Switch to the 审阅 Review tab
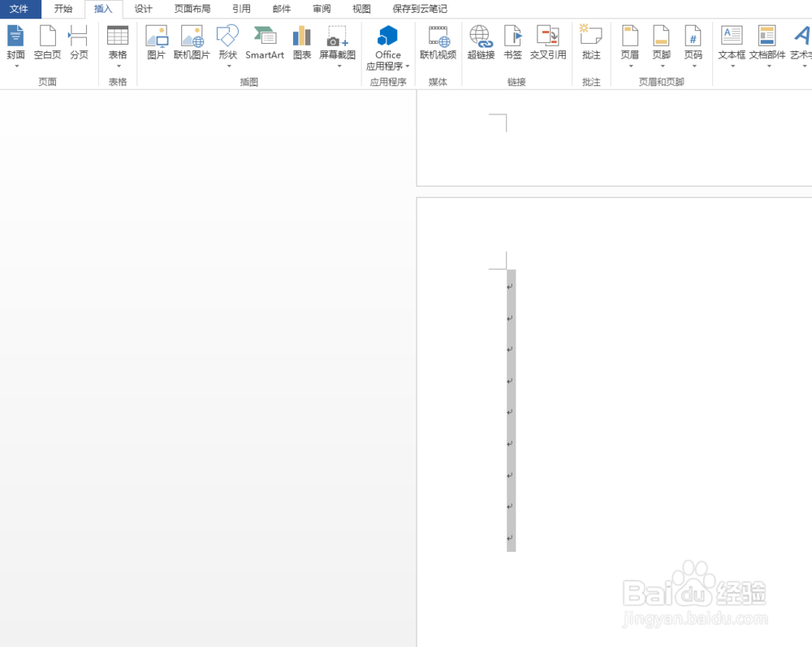812x647 pixels. click(322, 9)
